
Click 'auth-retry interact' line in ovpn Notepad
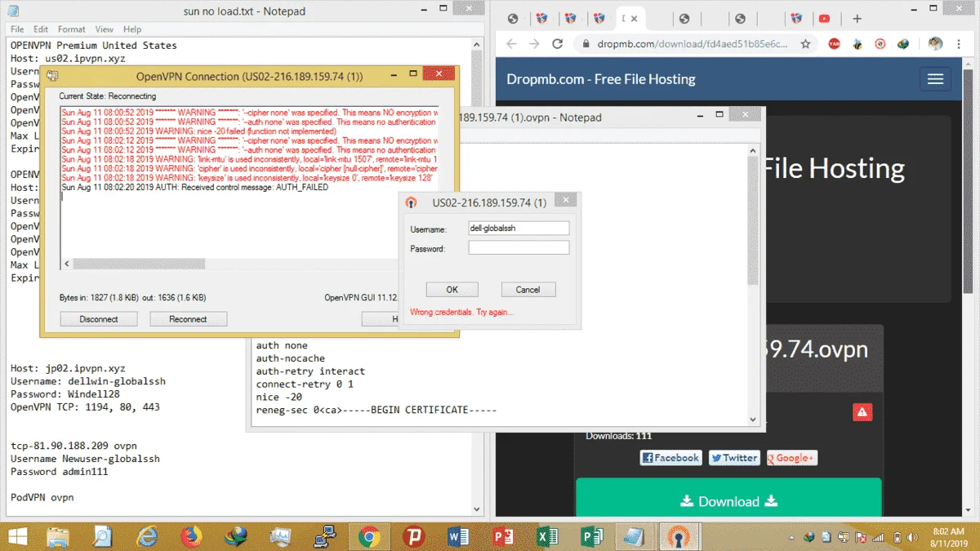pos(310,371)
